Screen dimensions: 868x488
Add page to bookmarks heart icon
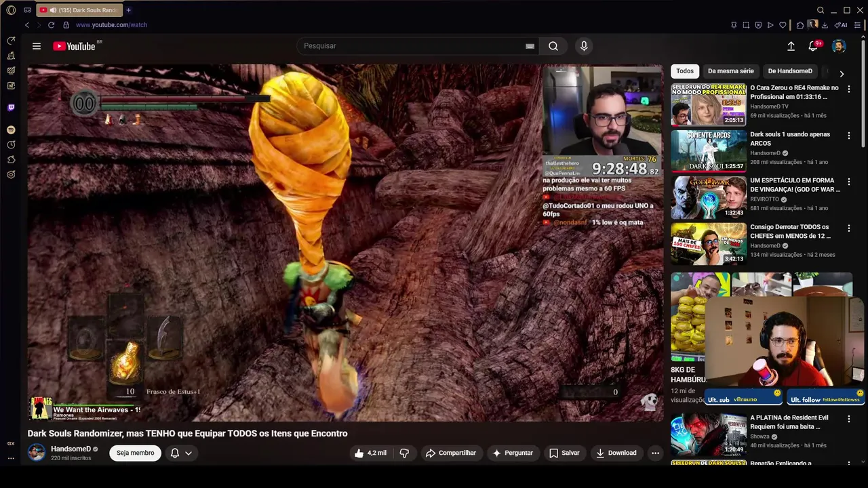coord(783,25)
